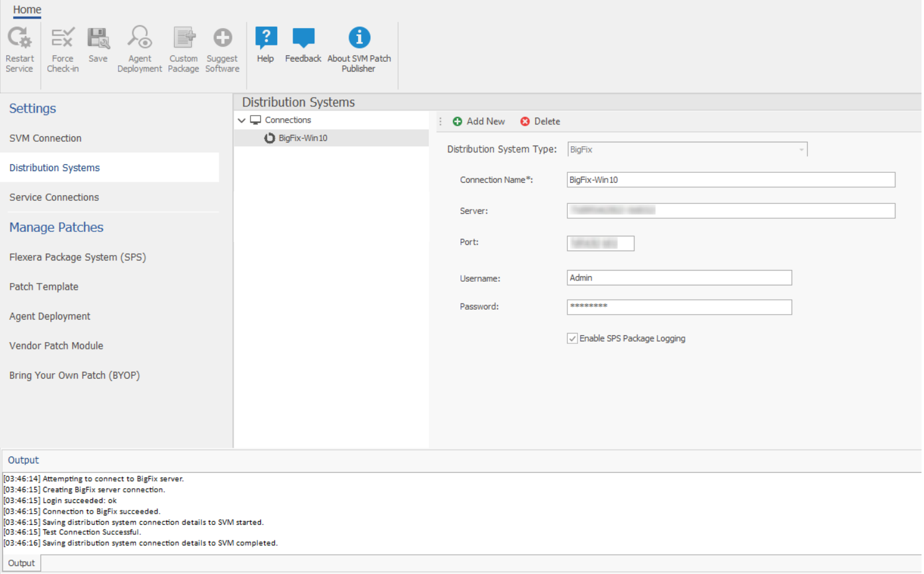
Task: Open the Custom Package tool
Action: click(x=183, y=39)
